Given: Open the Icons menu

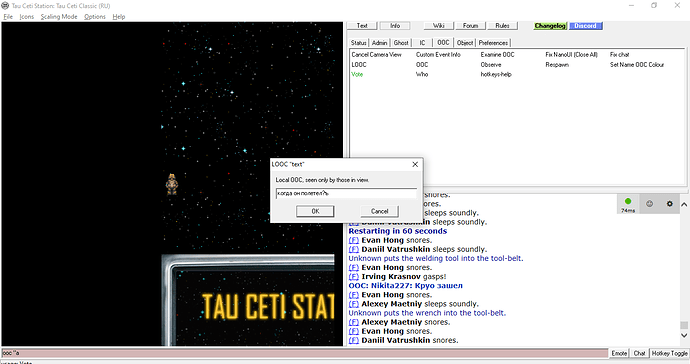Looking at the screenshot, I should pos(26,17).
